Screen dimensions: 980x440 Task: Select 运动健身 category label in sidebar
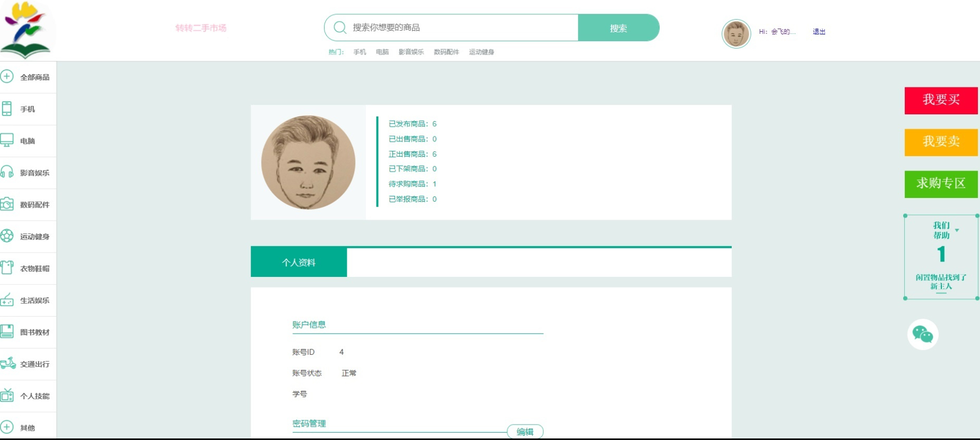tap(35, 237)
